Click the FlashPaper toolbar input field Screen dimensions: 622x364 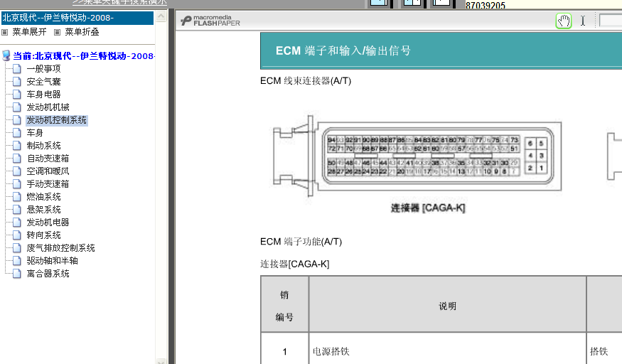pyautogui.click(x=611, y=20)
